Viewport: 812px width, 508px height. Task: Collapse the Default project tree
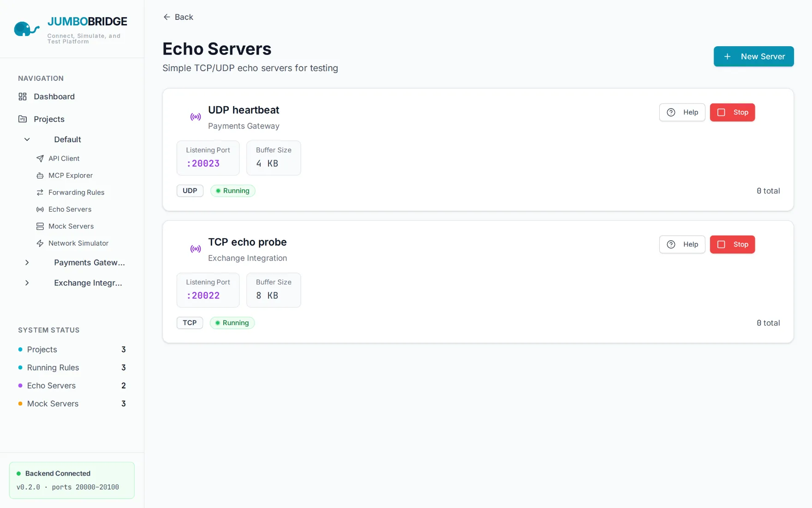[x=27, y=139]
